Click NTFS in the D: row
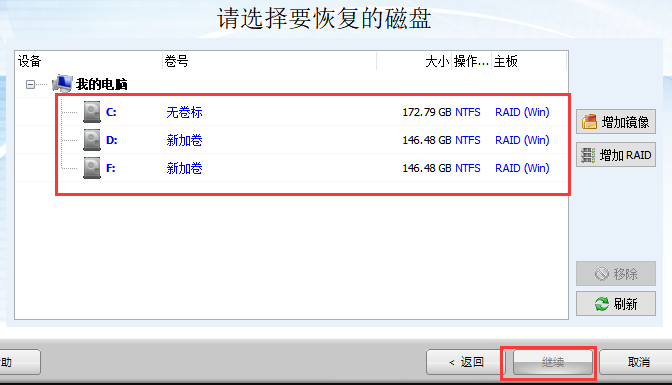This screenshot has width=672, height=385. click(x=468, y=140)
